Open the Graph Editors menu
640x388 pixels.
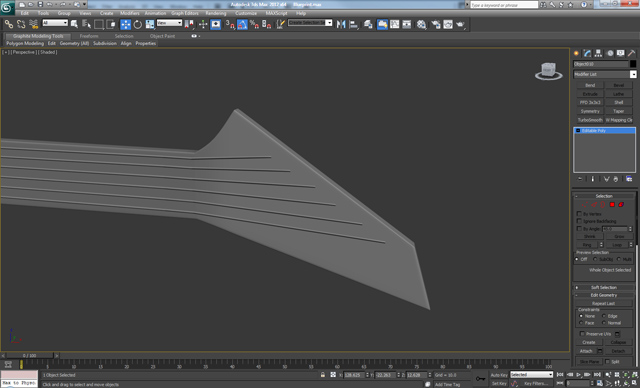tap(185, 13)
